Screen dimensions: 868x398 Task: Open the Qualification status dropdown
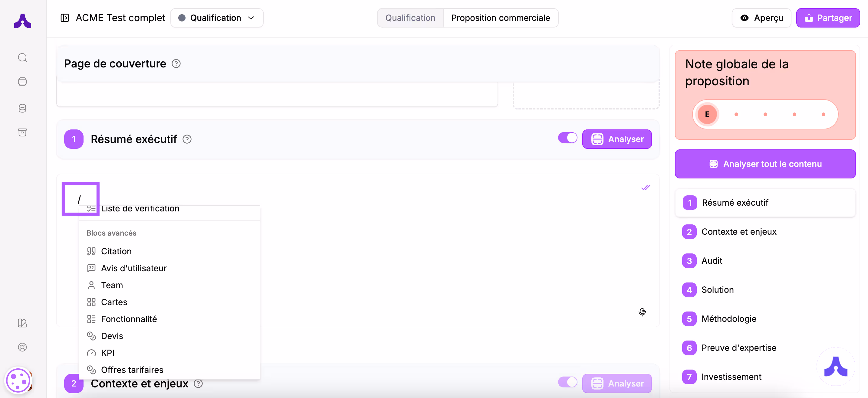tap(217, 18)
